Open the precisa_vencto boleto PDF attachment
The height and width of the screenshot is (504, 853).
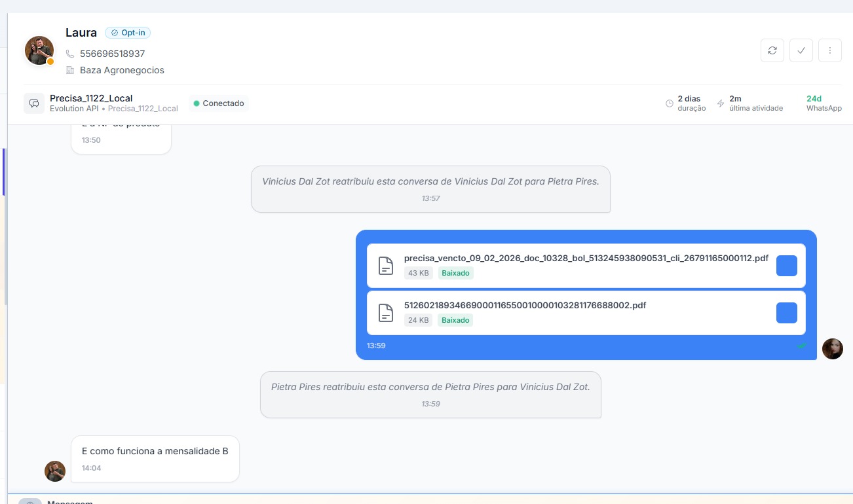586,259
